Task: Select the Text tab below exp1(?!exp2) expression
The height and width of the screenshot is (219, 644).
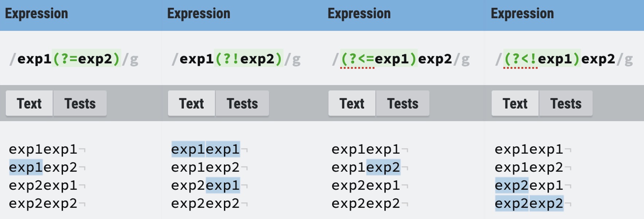Action: [191, 104]
